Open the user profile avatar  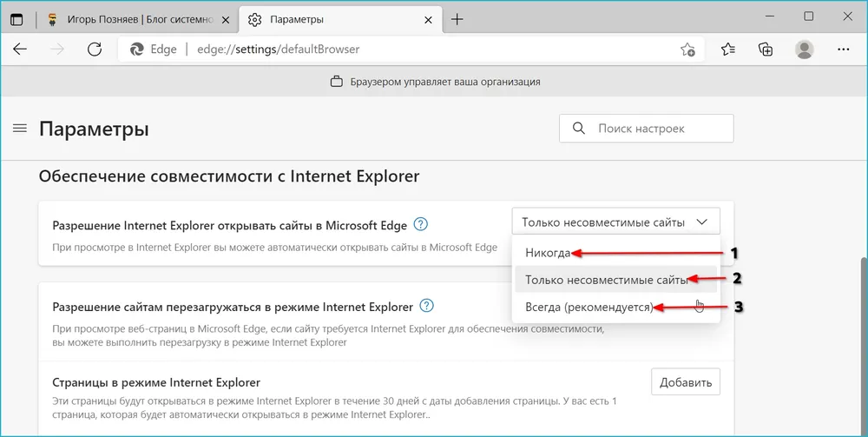(x=805, y=50)
